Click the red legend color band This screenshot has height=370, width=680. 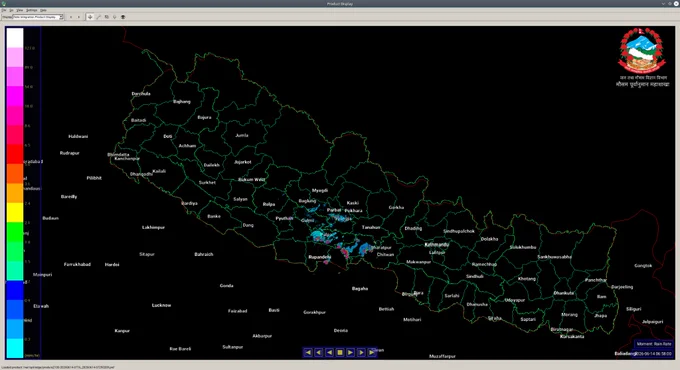[15, 154]
